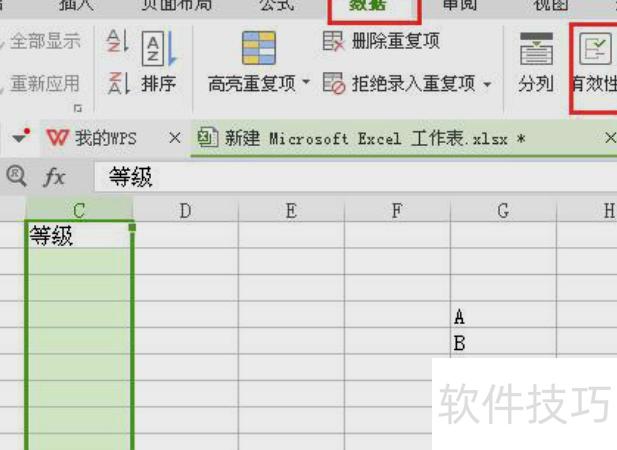Click the cell containing A in column G
The width and height of the screenshot is (617, 450).
click(x=503, y=314)
